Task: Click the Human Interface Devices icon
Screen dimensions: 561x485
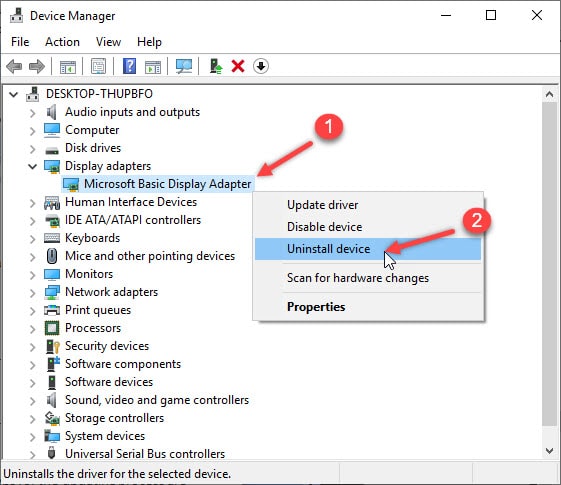Action: (x=52, y=203)
